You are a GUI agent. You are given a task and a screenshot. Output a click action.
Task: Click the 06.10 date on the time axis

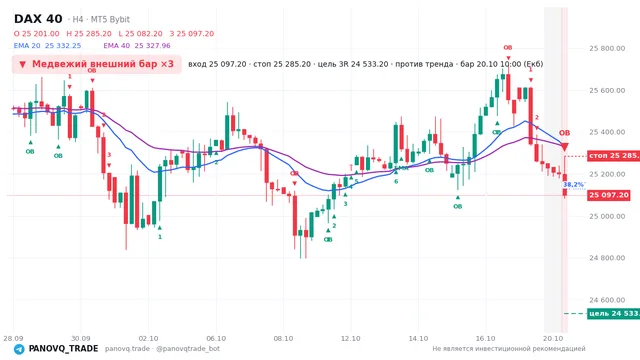coord(216,338)
